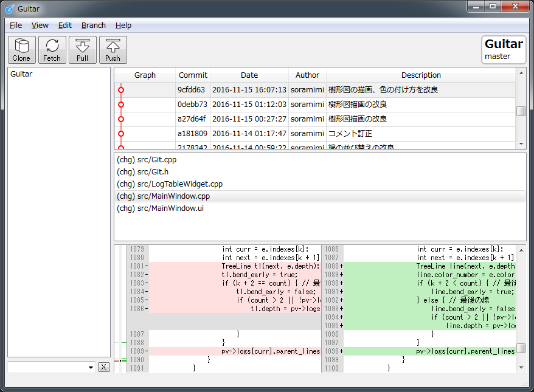Image resolution: width=534 pixels, height=392 pixels.
Task: Open the View menu
Action: [40, 26]
